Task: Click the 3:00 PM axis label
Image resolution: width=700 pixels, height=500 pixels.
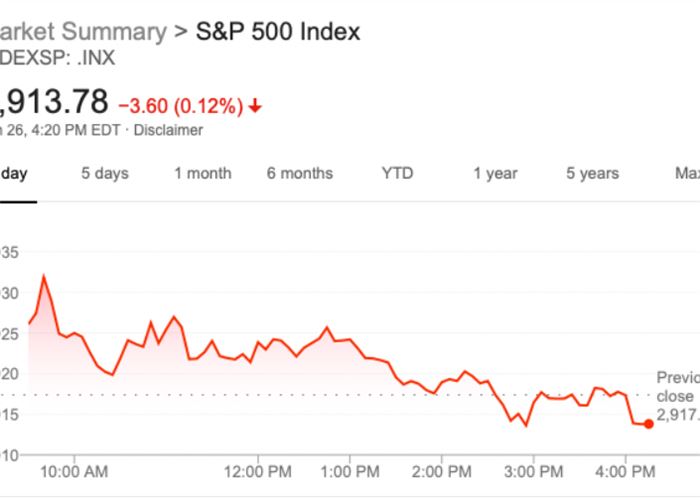Action: 533,469
